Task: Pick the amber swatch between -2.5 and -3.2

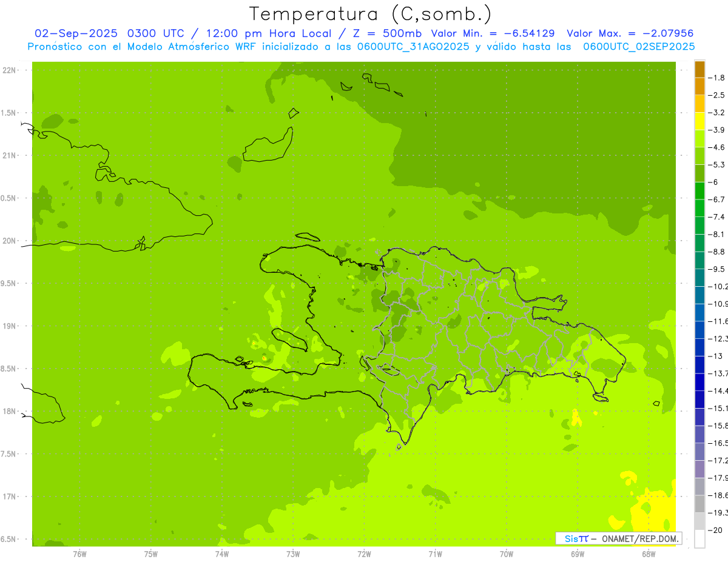Action: pos(699,104)
